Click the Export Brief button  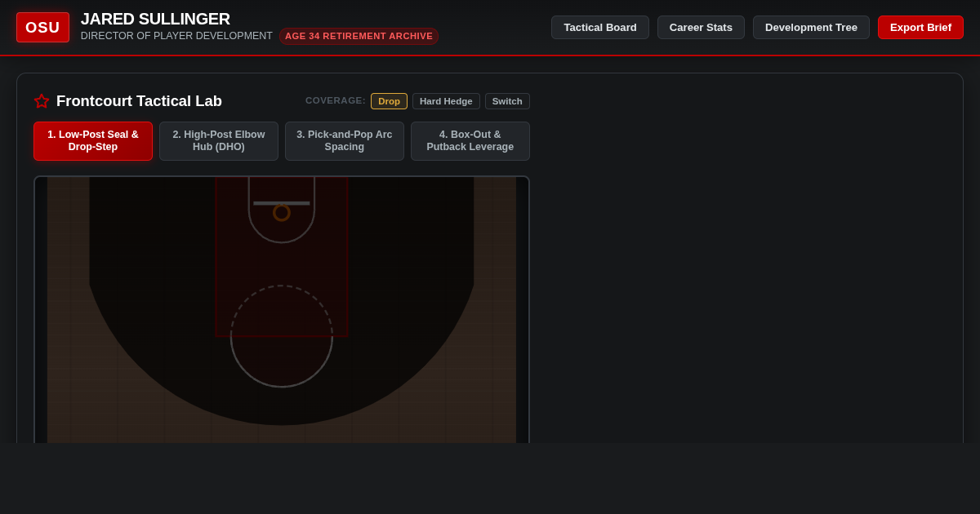(920, 27)
